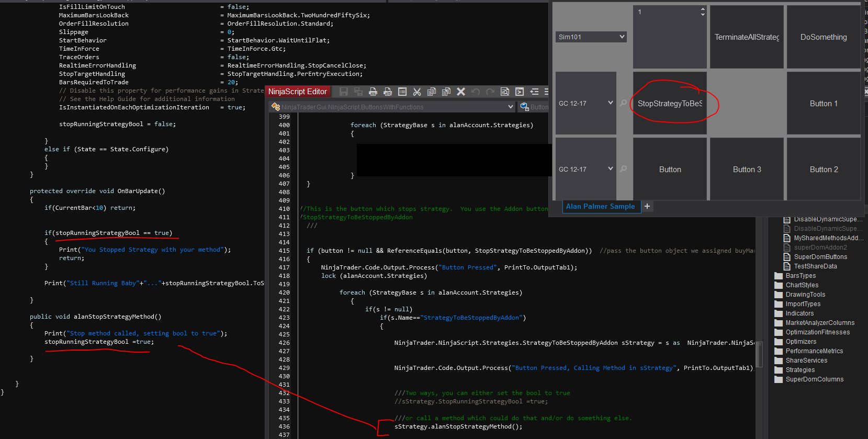Open Find using the magnifier document icon

coord(505,92)
